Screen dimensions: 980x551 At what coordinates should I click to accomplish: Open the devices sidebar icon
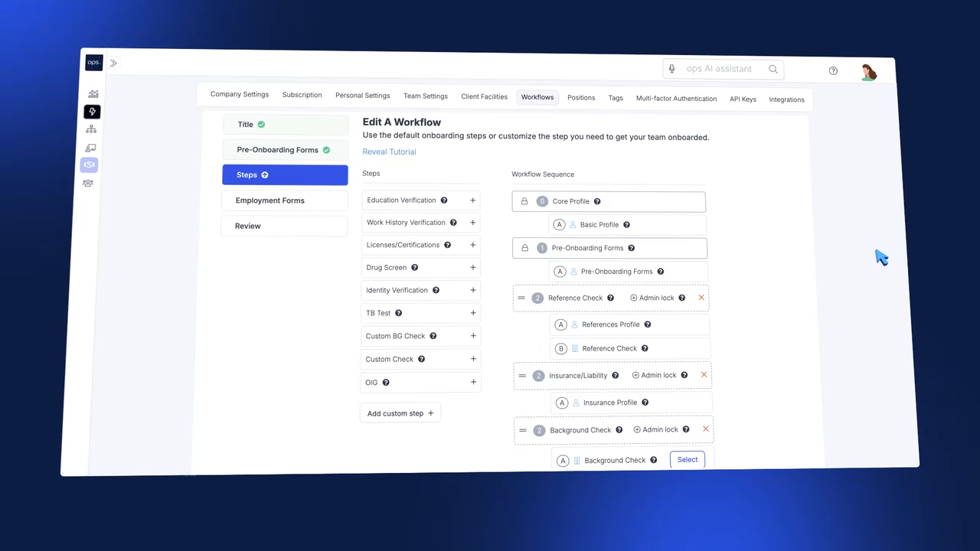click(x=90, y=148)
